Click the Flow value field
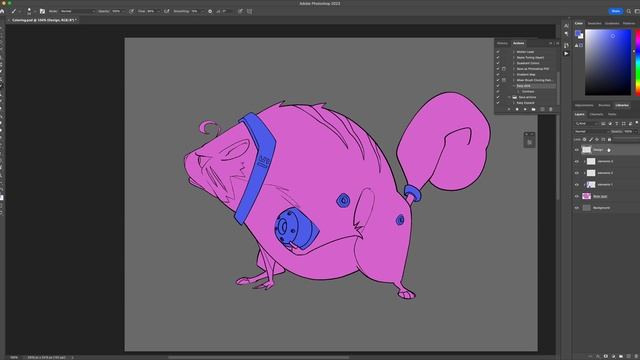This screenshot has width=640, height=360. click(x=151, y=11)
